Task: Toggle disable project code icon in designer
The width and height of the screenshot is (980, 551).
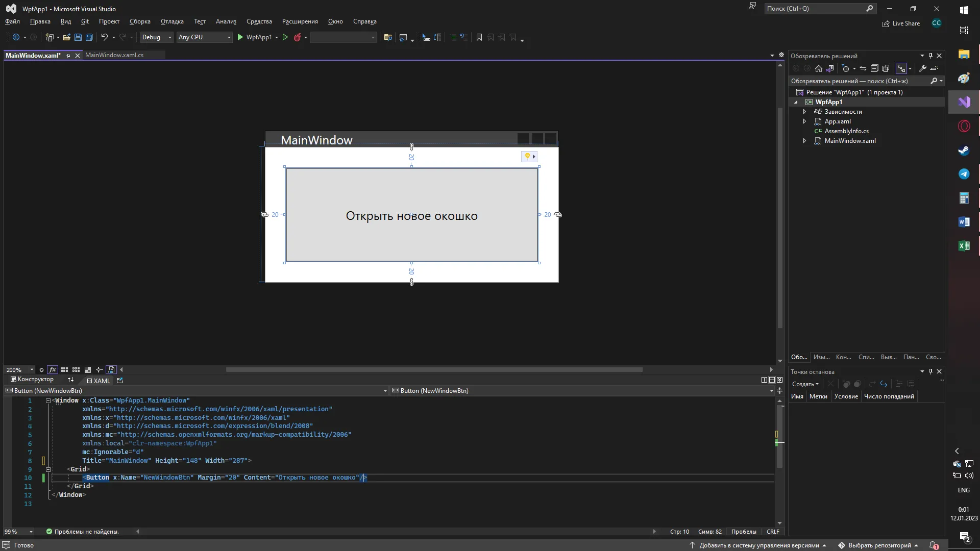Action: tap(111, 370)
